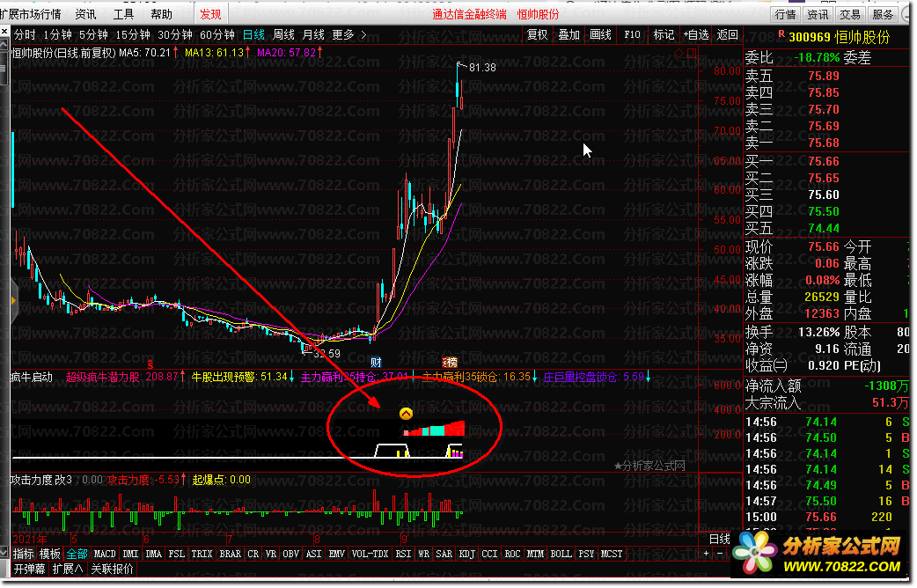Open the 扩展市场行情 menu
This screenshot has width=917, height=588.
(31, 14)
